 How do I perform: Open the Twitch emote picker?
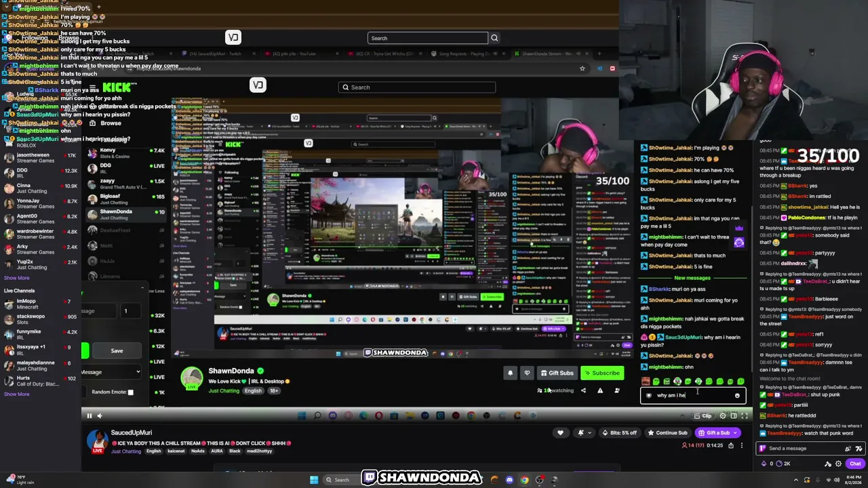pyautogui.click(x=859, y=448)
